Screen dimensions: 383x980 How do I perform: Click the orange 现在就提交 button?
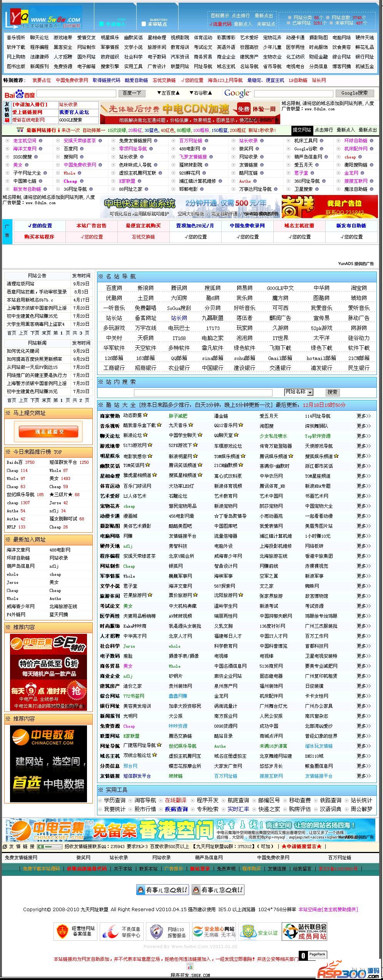pos(49,432)
